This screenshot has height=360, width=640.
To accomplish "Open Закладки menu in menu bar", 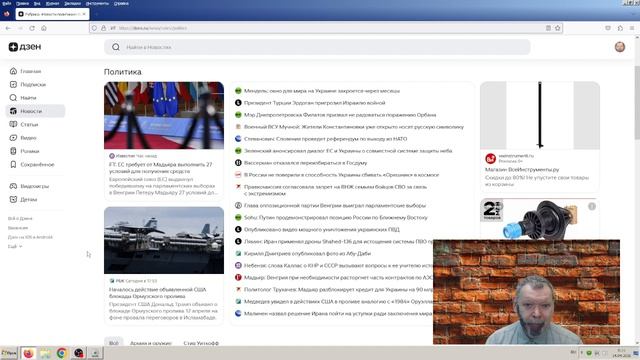I will pyautogui.click(x=73, y=3).
